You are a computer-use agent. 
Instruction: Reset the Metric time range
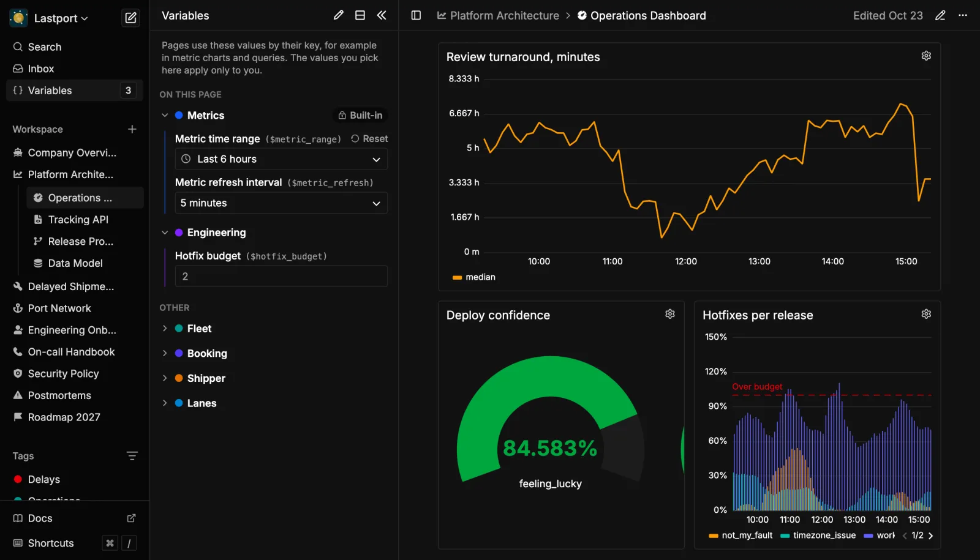click(369, 139)
